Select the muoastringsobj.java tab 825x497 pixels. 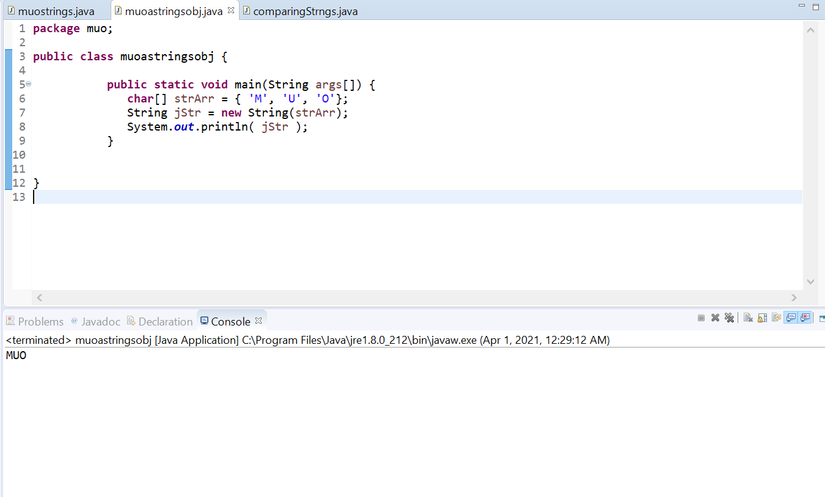coord(168,11)
